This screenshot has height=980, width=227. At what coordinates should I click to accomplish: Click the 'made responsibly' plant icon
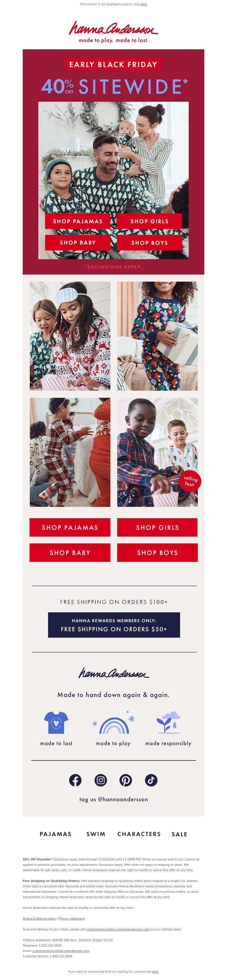(x=168, y=722)
